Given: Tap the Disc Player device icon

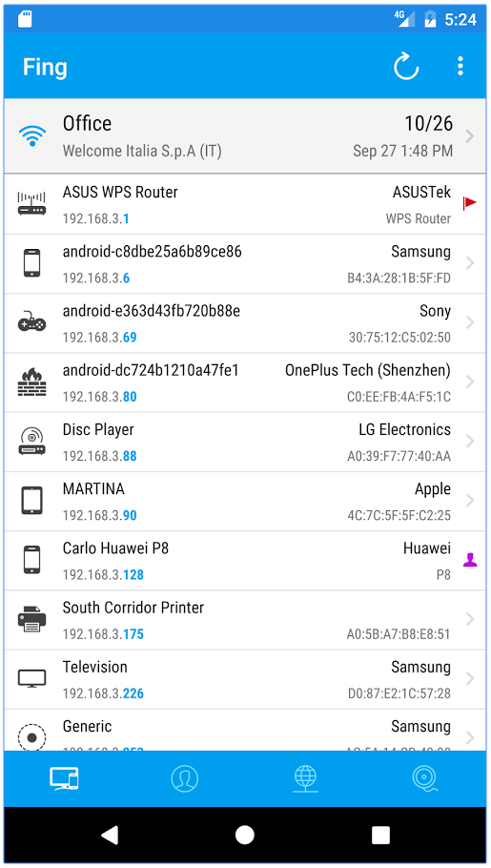Looking at the screenshot, I should (x=32, y=442).
